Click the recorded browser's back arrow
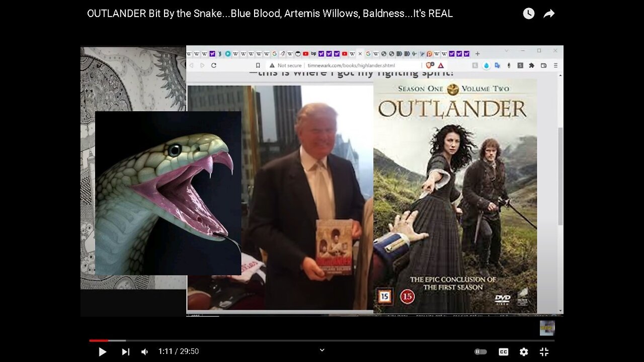The height and width of the screenshot is (362, 644). (x=191, y=65)
